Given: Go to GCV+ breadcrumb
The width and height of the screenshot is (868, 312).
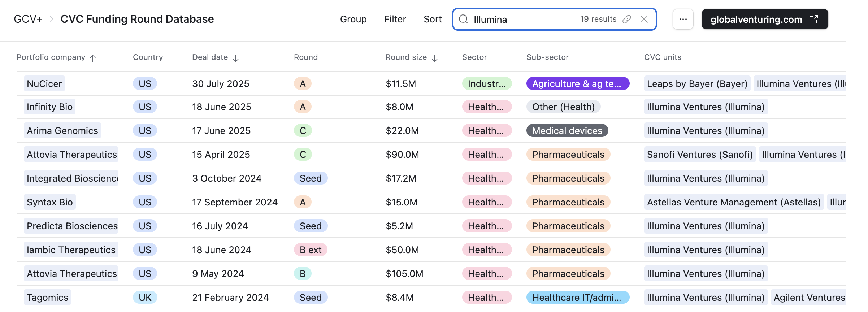Looking at the screenshot, I should 28,19.
